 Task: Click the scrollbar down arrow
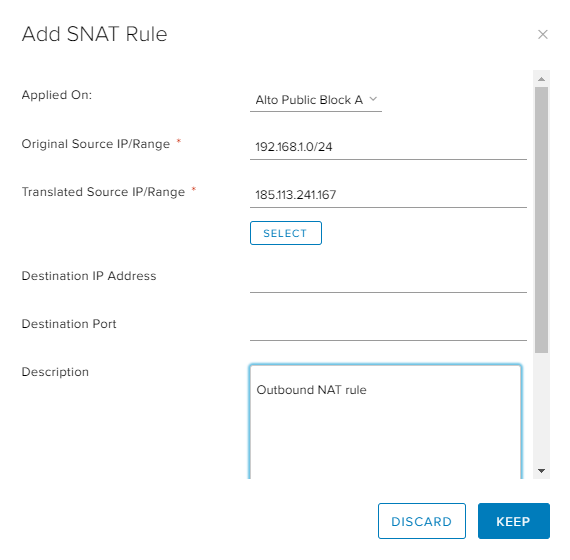click(541, 471)
